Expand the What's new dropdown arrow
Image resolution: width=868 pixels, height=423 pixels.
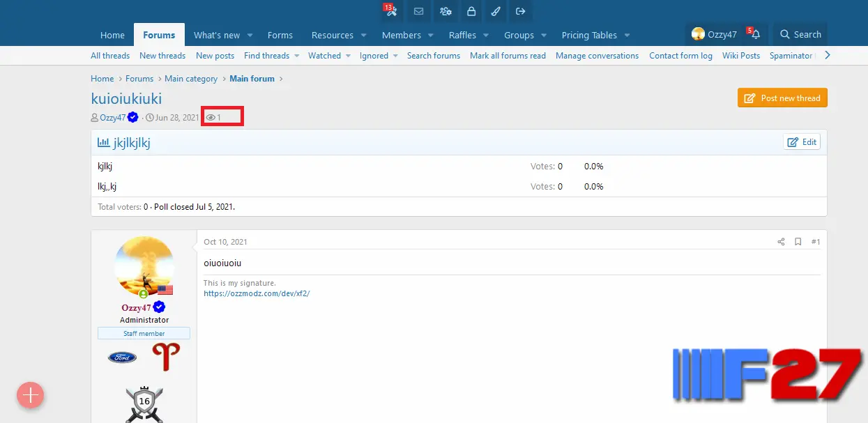click(250, 36)
